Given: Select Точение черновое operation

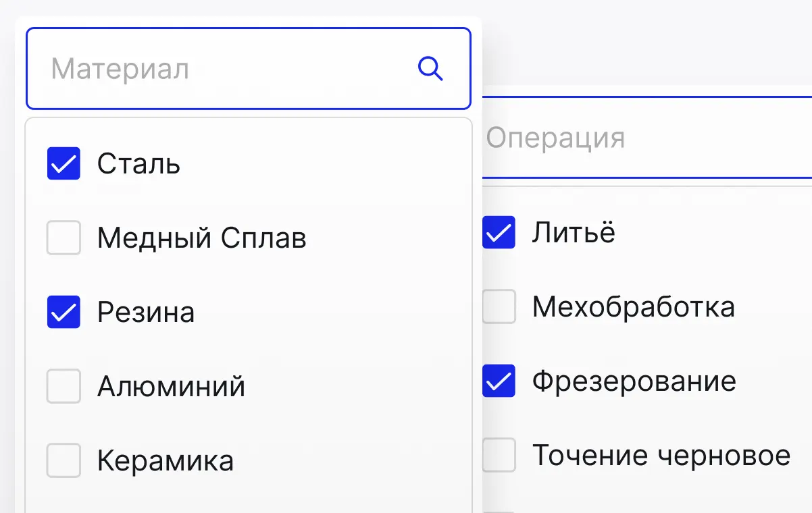Looking at the screenshot, I should (x=499, y=455).
